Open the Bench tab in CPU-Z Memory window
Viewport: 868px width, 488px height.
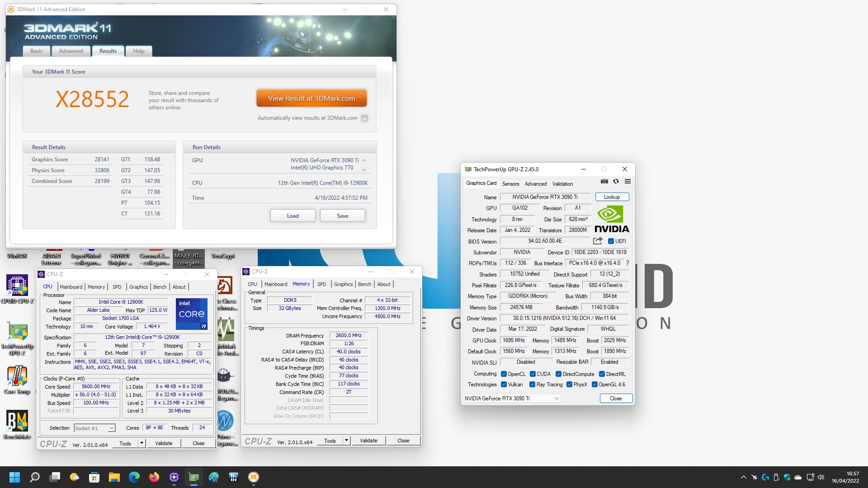(x=364, y=284)
